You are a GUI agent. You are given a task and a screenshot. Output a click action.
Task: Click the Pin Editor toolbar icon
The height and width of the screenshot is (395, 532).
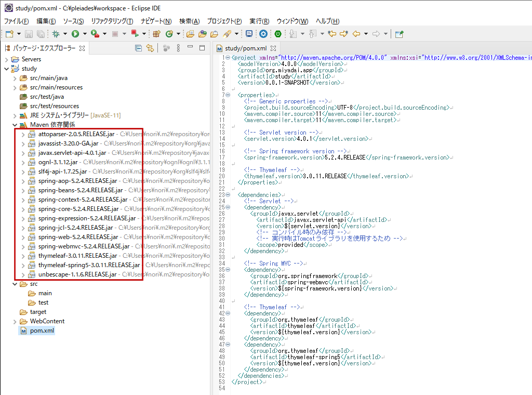point(400,34)
